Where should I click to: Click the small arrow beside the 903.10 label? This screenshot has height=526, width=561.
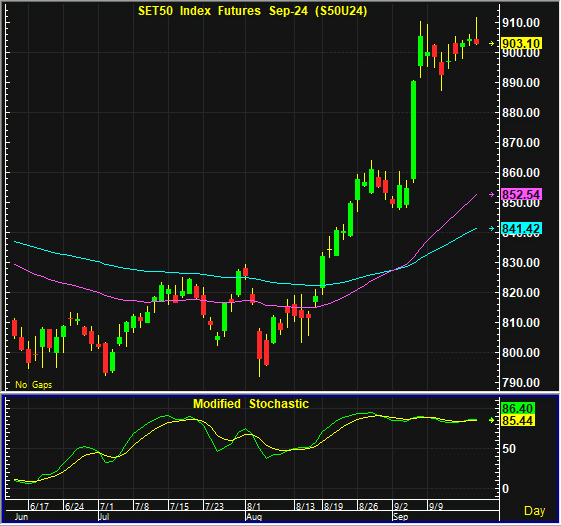click(492, 43)
